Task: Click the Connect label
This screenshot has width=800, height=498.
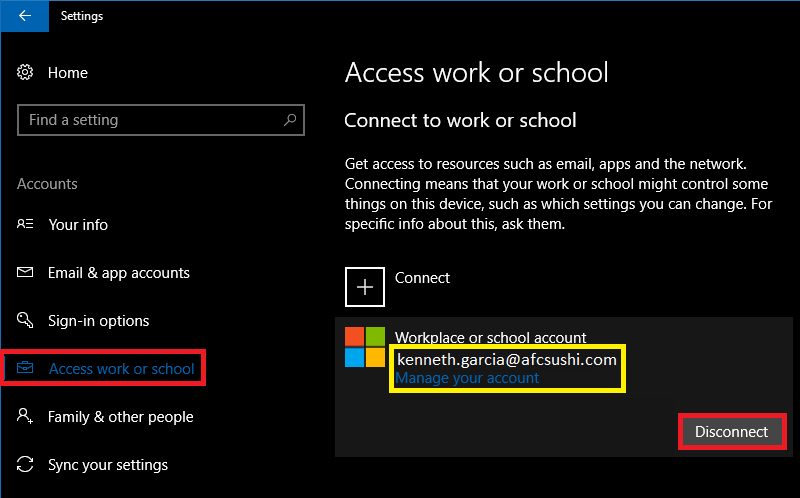Action: tap(422, 278)
